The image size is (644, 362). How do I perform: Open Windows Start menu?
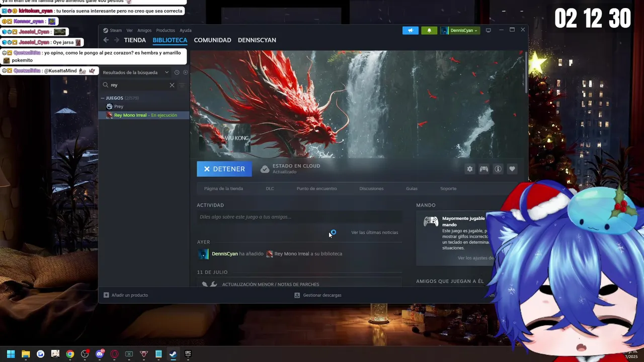[11, 354]
